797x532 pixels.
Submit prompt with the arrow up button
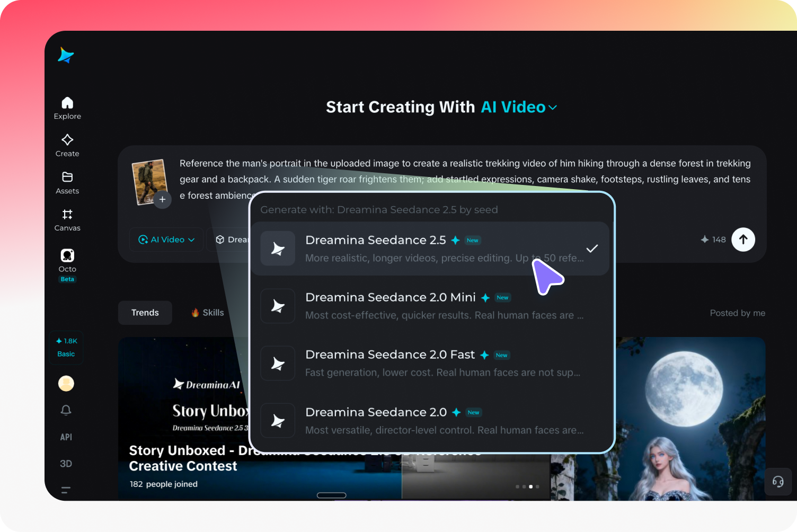[743, 240]
